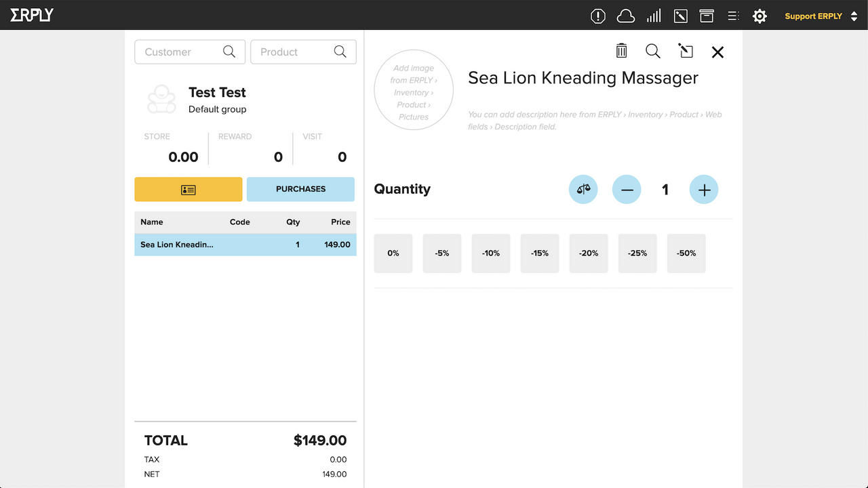
Task: Select the 0% discount option
Action: tap(393, 253)
